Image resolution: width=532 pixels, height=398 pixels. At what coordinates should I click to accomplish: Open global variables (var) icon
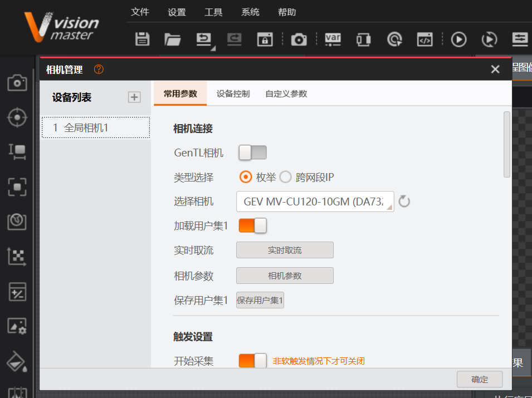coord(333,39)
